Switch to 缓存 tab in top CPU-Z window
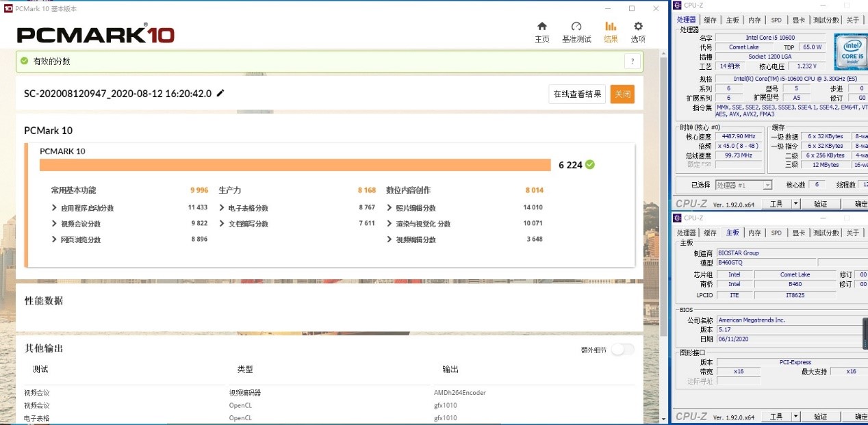The image size is (868, 425). pos(711,20)
